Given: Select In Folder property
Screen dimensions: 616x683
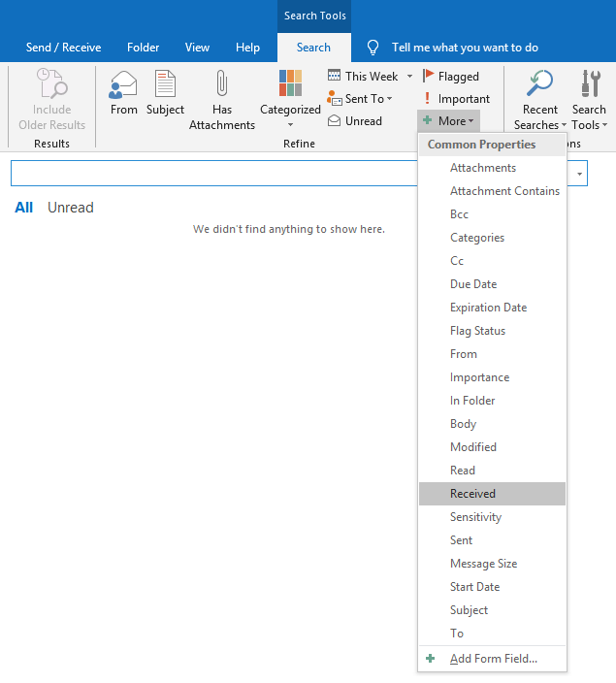Looking at the screenshot, I should click(x=492, y=401).
